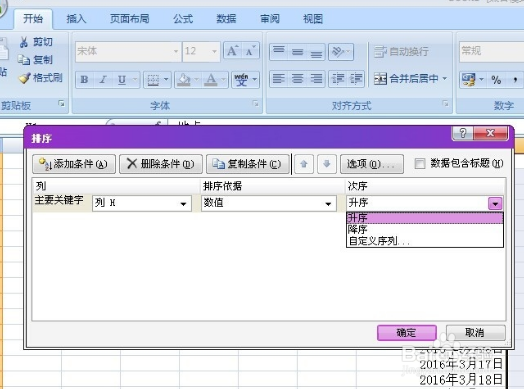Switch to the 公式 (Formulas) tab
Screen dimensions: 524x389
[183, 18]
